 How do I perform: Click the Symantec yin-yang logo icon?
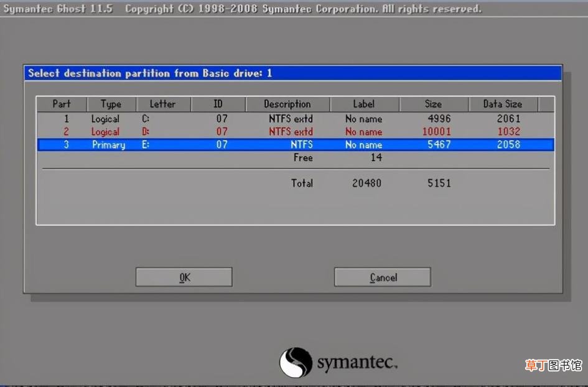[296, 362]
